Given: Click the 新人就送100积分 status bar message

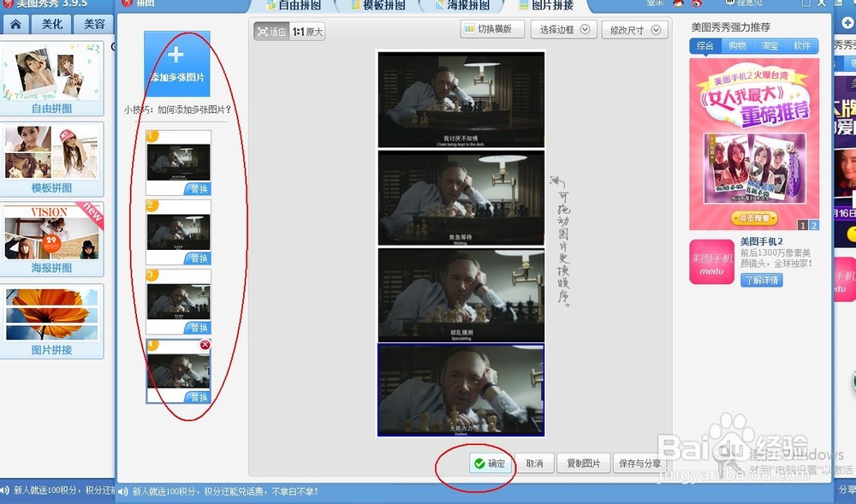Looking at the screenshot, I should [x=224, y=491].
